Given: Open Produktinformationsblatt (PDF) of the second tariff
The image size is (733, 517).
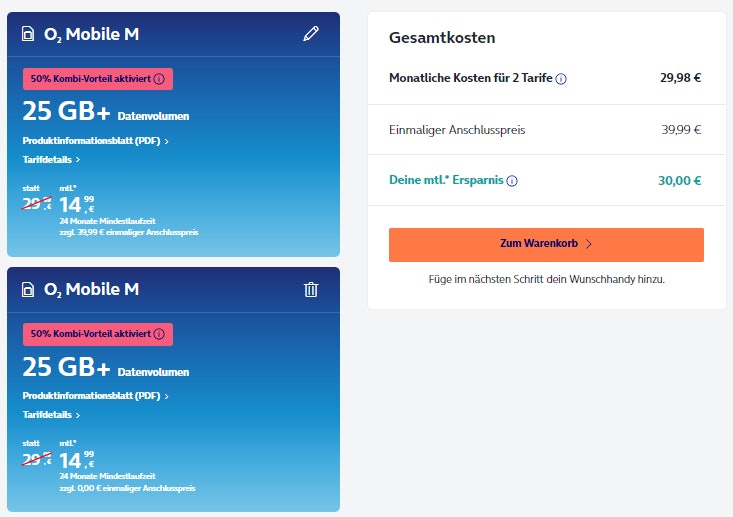Looking at the screenshot, I should 95,396.
